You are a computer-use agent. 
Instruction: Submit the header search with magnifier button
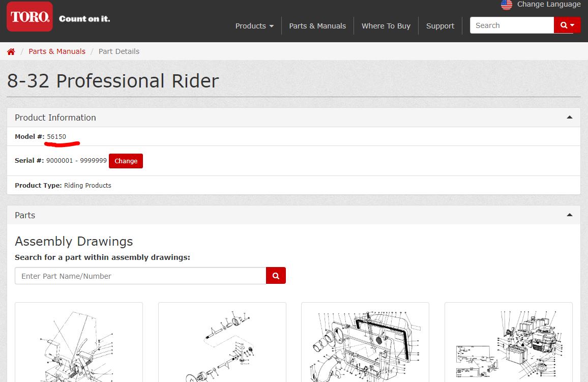(x=567, y=25)
